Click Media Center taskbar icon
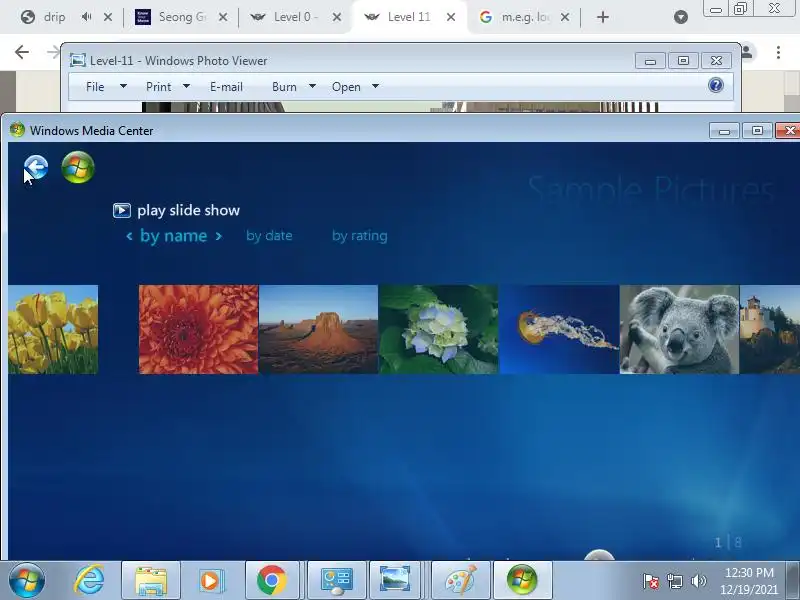Screen dimensions: 800x600 (522, 580)
